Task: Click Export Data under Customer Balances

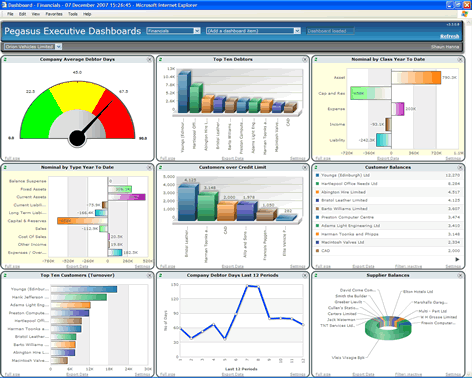Action: 363,266
